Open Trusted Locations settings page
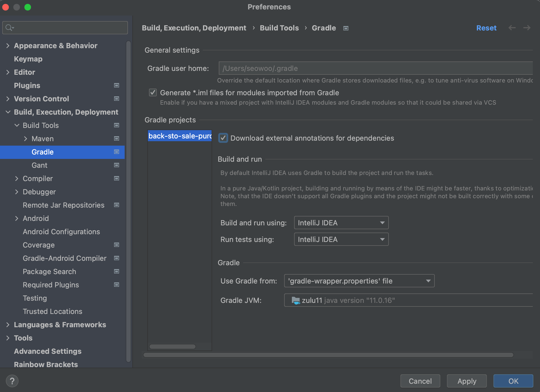Viewport: 540px width, 392px height. [52, 311]
